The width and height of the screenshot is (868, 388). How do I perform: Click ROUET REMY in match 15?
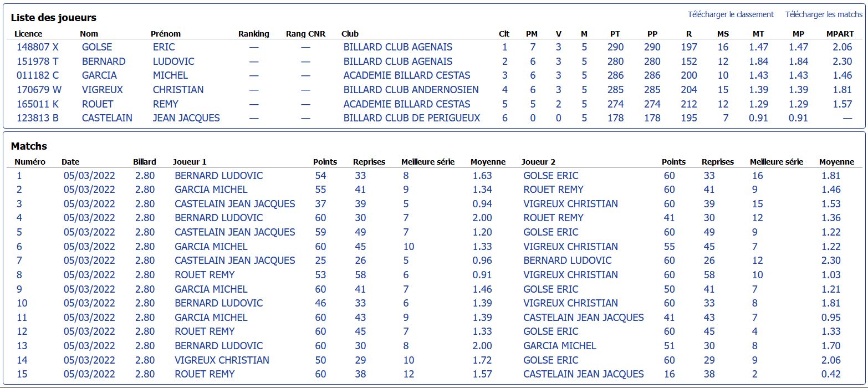coord(205,374)
